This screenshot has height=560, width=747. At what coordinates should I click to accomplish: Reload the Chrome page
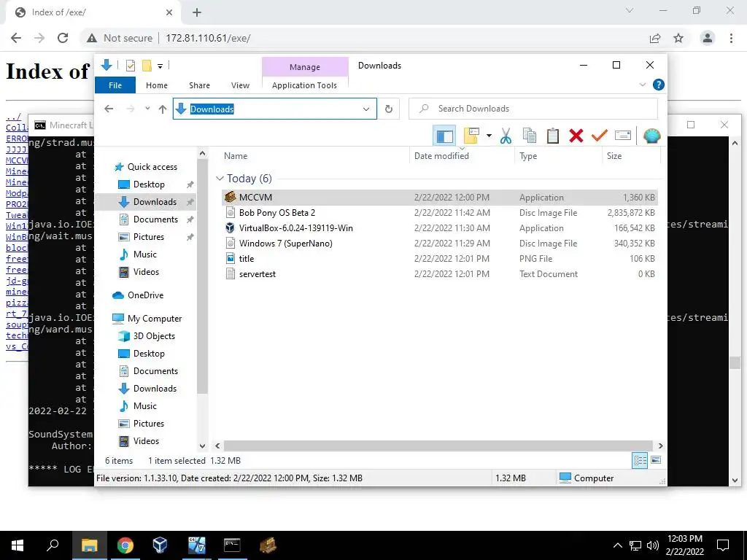[63, 38]
